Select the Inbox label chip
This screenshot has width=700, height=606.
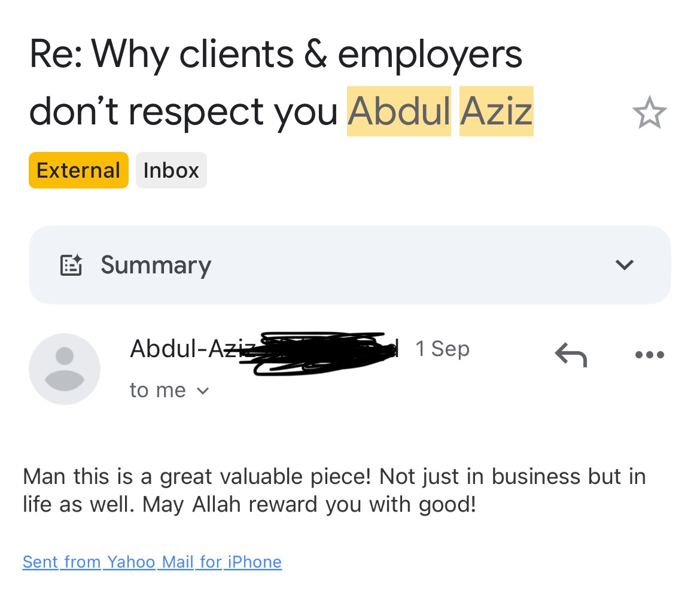[x=171, y=170]
